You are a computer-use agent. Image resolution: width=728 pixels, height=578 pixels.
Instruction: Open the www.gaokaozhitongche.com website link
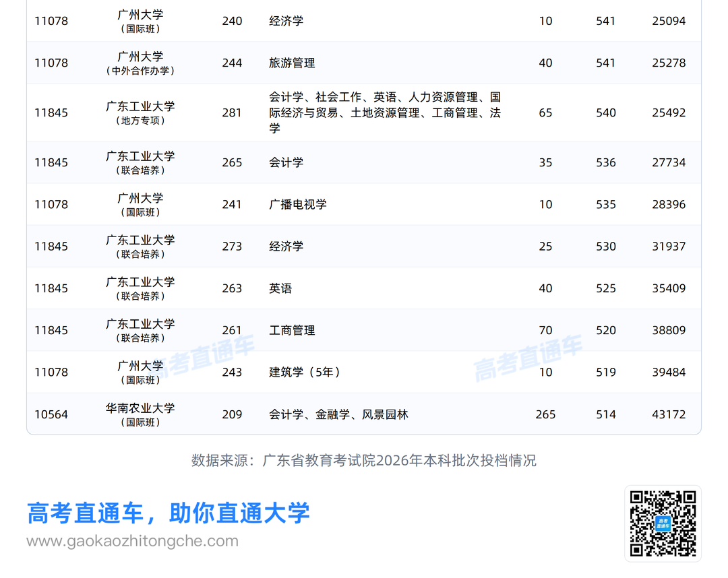coord(132,541)
